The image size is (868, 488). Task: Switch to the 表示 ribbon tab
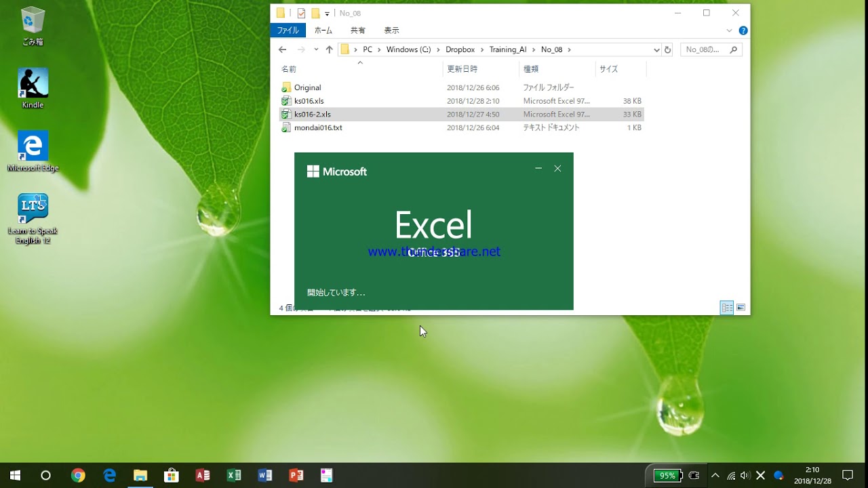click(391, 30)
